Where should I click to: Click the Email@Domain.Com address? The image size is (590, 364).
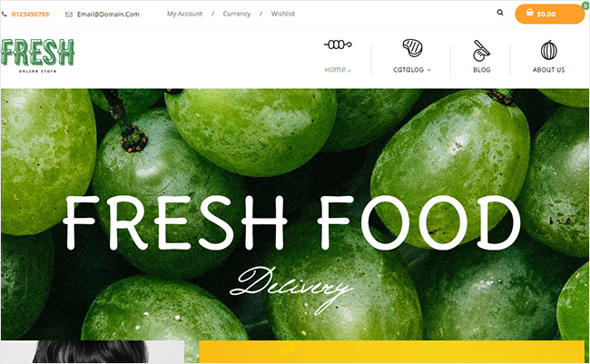[x=108, y=15]
